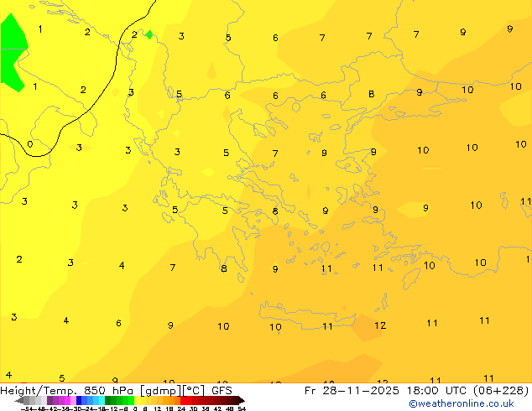Viewport: 532px width, 411px height.
Task: Click the '54' legend scale label
Action: click(242, 408)
